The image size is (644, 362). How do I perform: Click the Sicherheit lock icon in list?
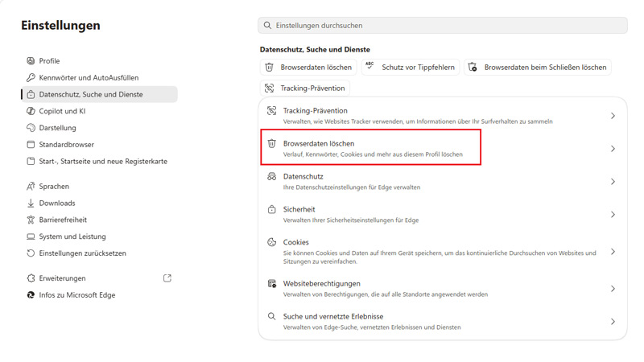click(x=272, y=209)
